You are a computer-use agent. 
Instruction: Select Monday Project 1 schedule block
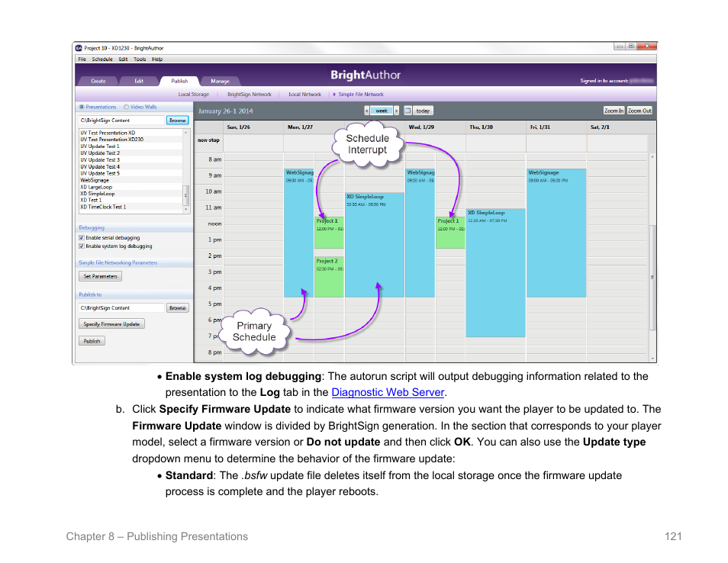pyautogui.click(x=329, y=233)
